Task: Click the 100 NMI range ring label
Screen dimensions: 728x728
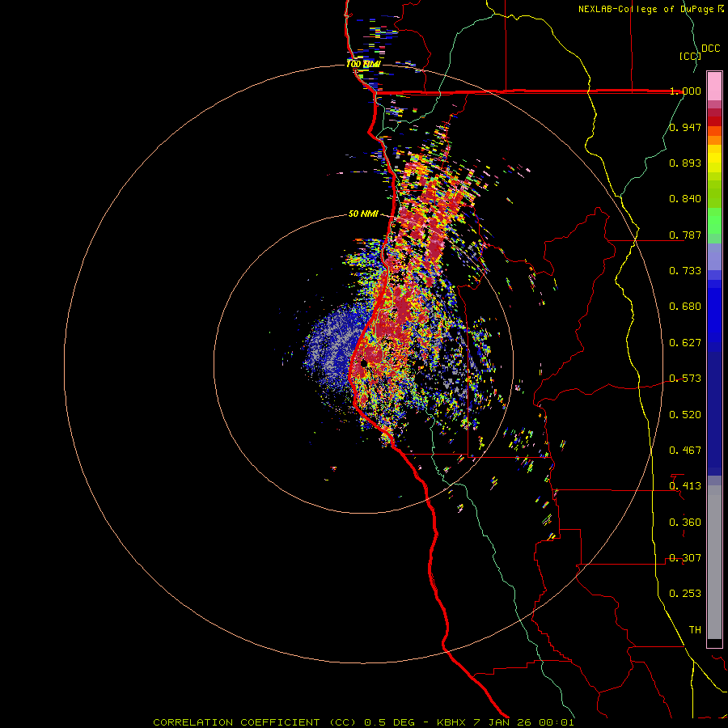Action: [363, 64]
